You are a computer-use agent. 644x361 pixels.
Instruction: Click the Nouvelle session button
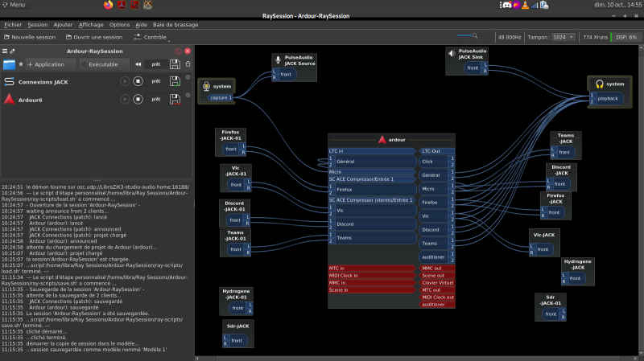(29, 37)
